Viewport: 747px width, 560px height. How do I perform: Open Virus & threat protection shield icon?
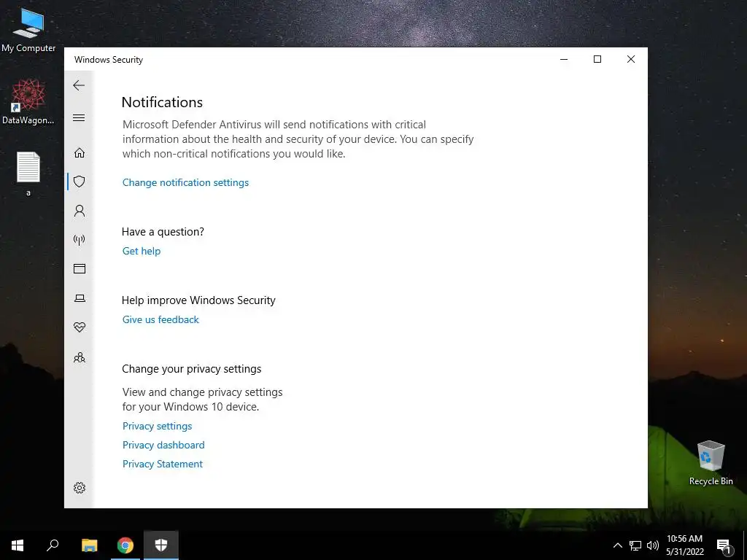pyautogui.click(x=80, y=182)
